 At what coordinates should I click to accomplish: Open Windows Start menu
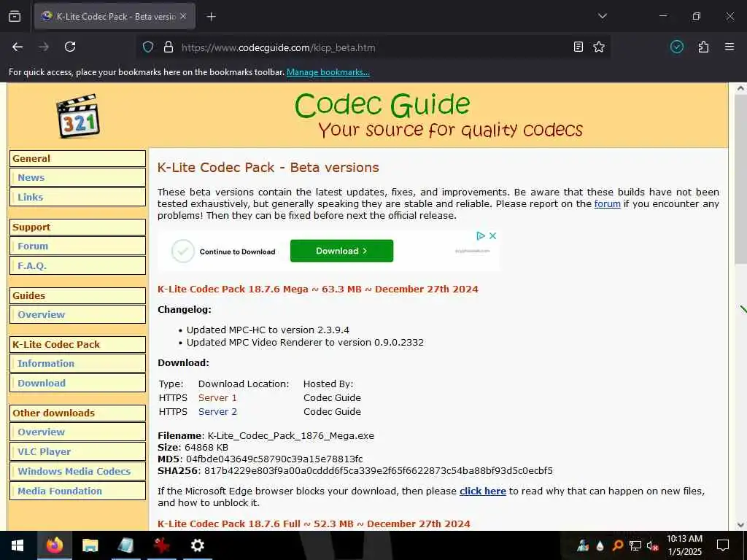[18, 545]
